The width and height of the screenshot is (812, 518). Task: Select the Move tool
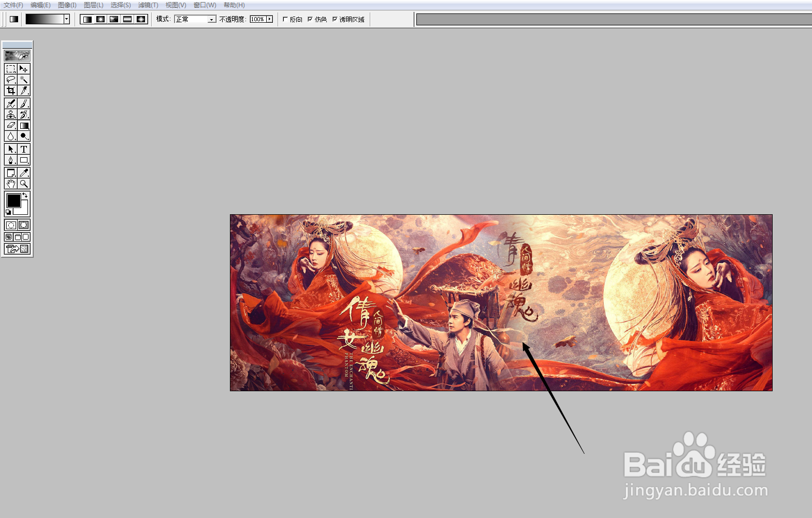click(x=24, y=69)
